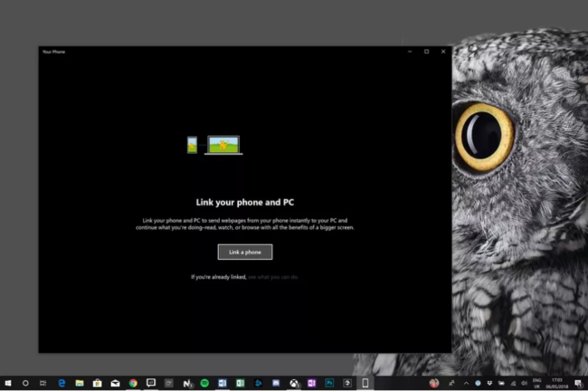Open the volume speaker tray icon
The image size is (588, 391).
pyautogui.click(x=525, y=383)
